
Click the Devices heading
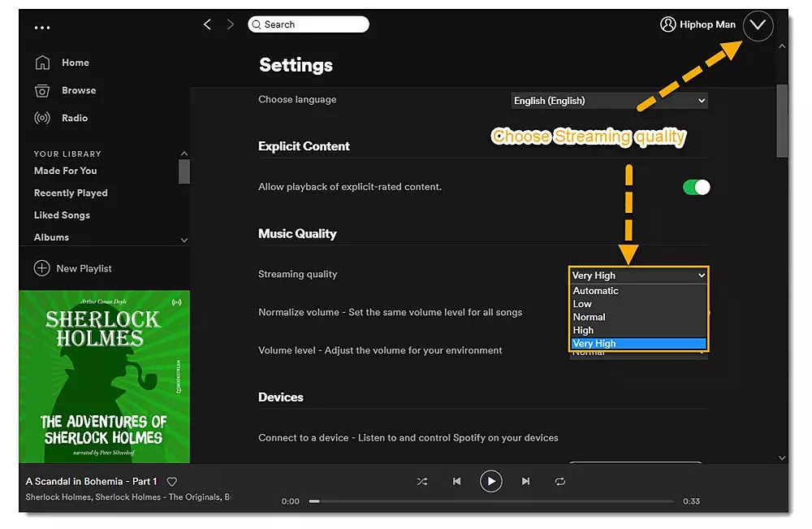coord(281,397)
